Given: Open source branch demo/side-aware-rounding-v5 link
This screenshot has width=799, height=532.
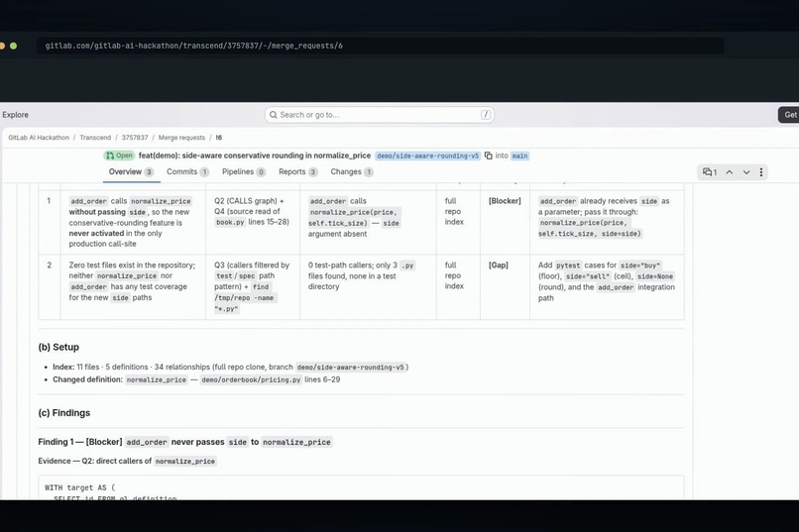Looking at the screenshot, I should [x=428, y=156].
